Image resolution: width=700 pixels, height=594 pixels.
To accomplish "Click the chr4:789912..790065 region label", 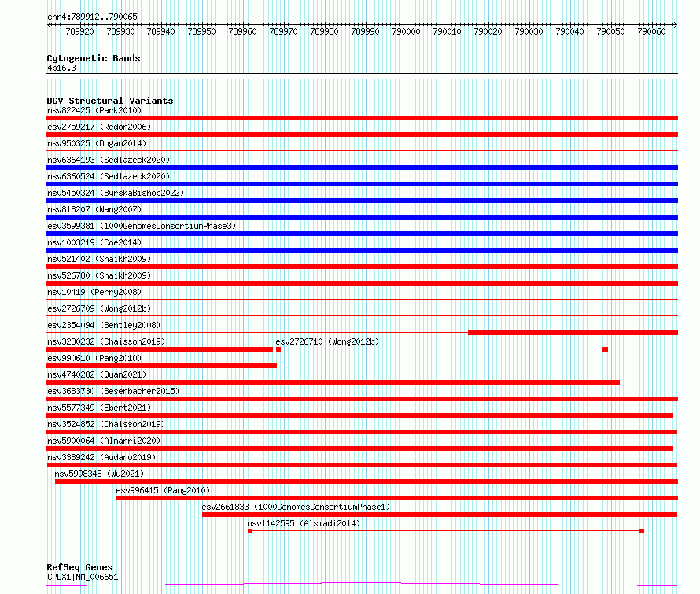I will pyautogui.click(x=92, y=17).
